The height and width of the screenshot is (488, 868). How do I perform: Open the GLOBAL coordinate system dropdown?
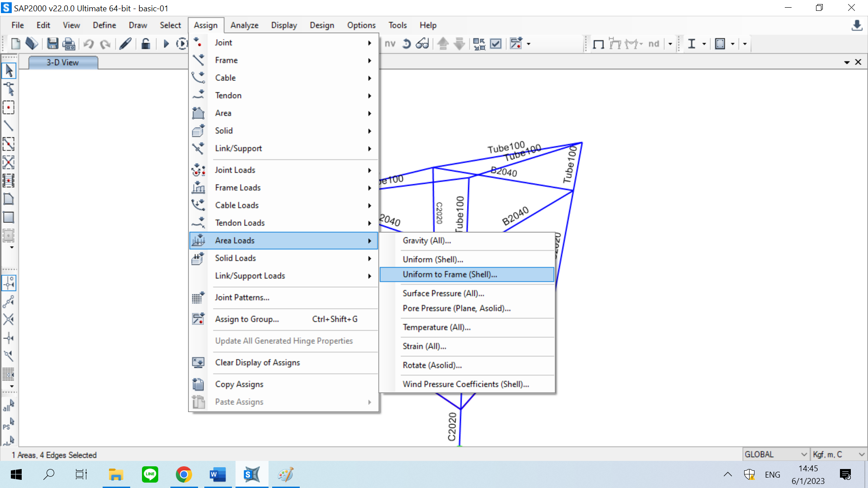click(x=776, y=455)
